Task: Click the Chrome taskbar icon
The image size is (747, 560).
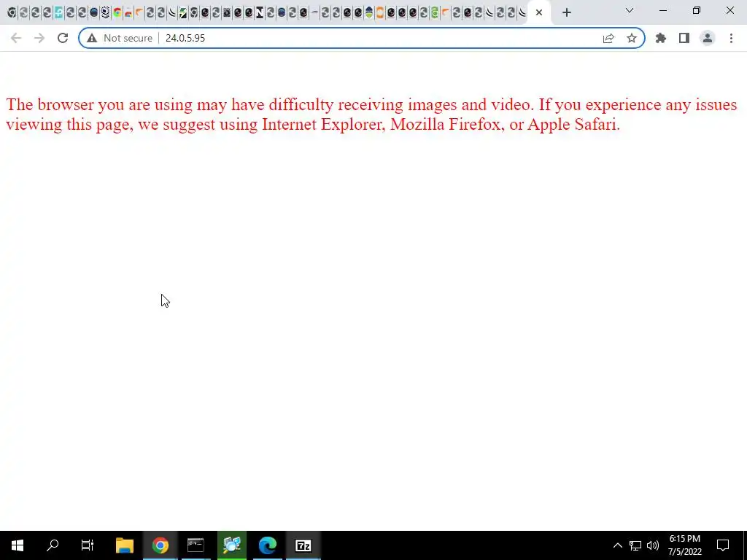Action: (x=160, y=545)
